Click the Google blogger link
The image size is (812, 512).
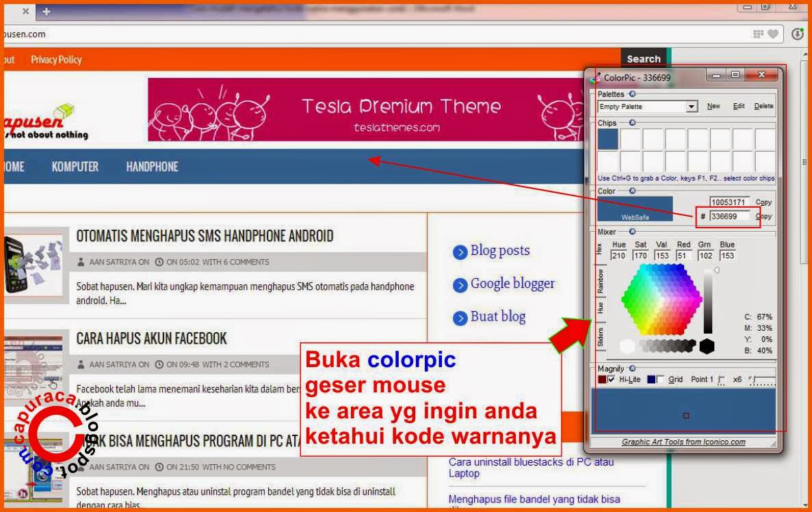pyautogui.click(x=512, y=284)
